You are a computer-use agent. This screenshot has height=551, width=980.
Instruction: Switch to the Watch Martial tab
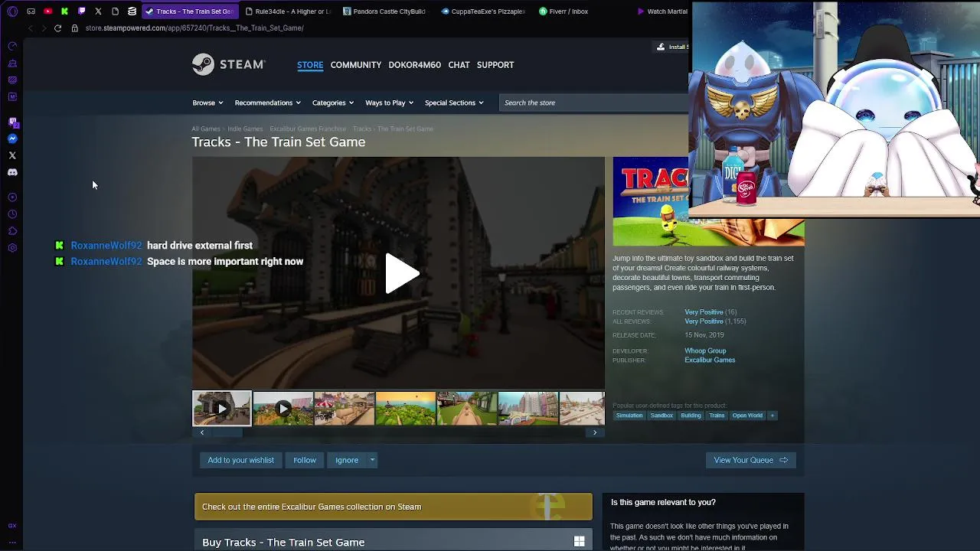[x=662, y=11]
